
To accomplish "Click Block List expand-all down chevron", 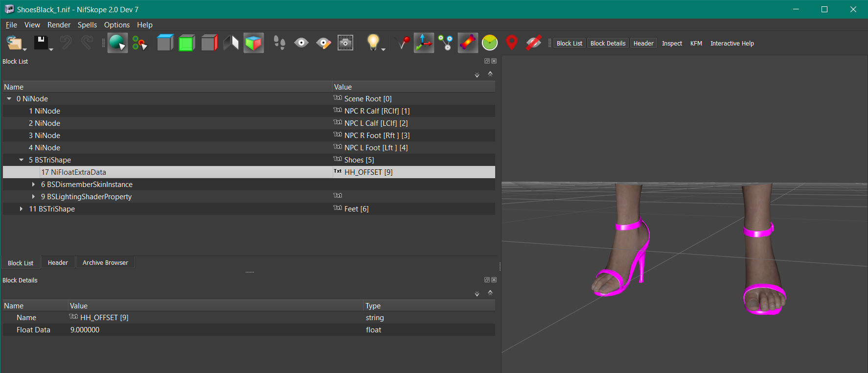I will click(477, 75).
